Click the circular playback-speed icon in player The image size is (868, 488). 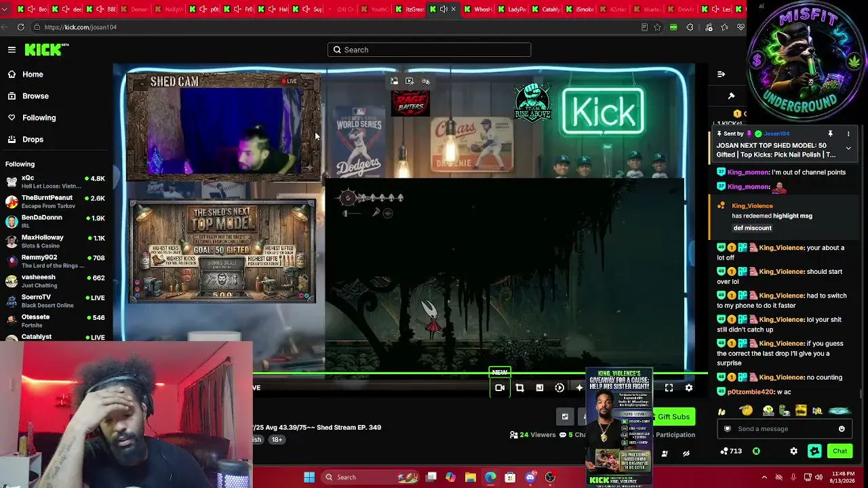(x=559, y=388)
